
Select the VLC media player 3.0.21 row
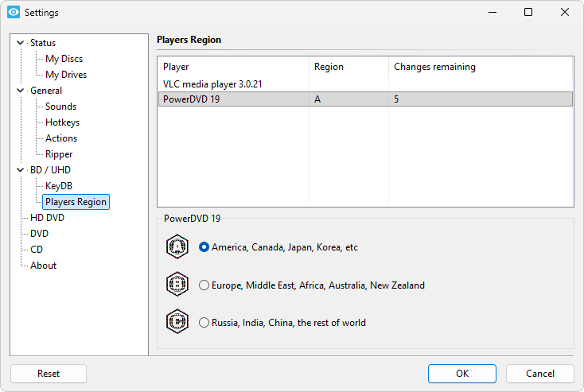coord(365,84)
